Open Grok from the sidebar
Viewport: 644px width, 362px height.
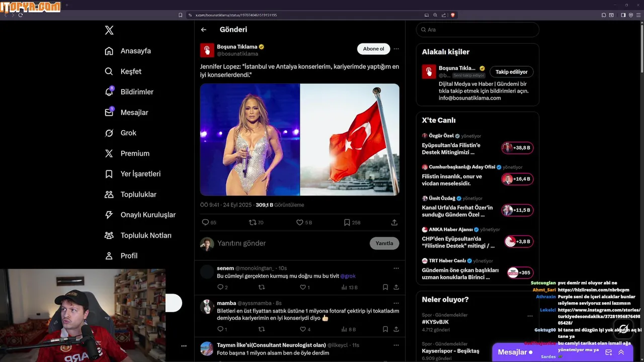(x=120, y=133)
